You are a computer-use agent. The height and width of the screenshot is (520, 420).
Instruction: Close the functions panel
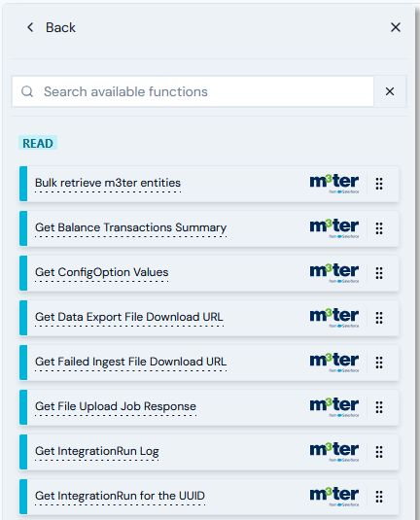[x=396, y=27]
